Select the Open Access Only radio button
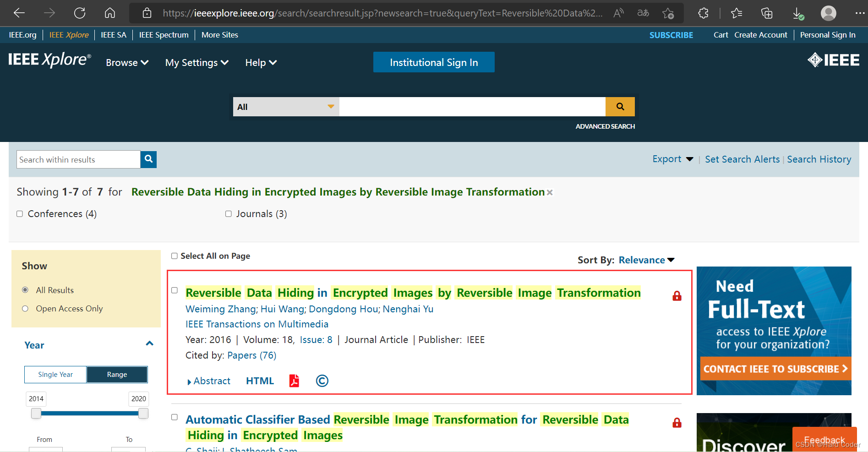The width and height of the screenshot is (868, 452). (x=25, y=309)
